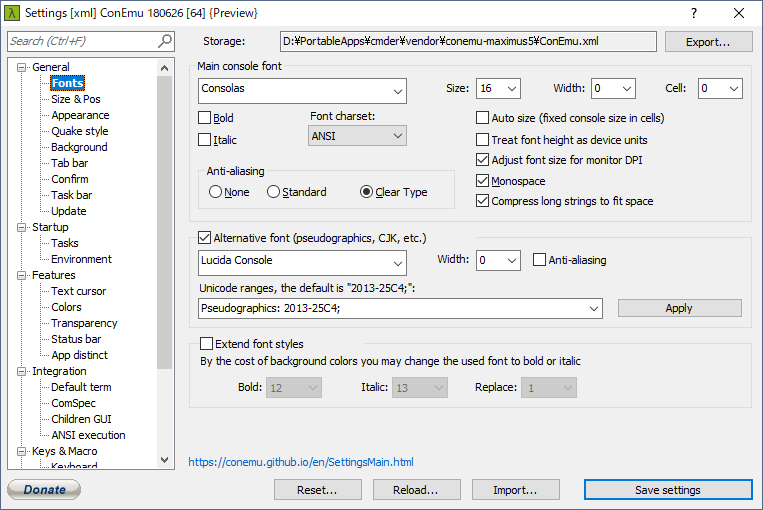763x510 pixels.
Task: Click the Storage path field
Action: click(468, 41)
